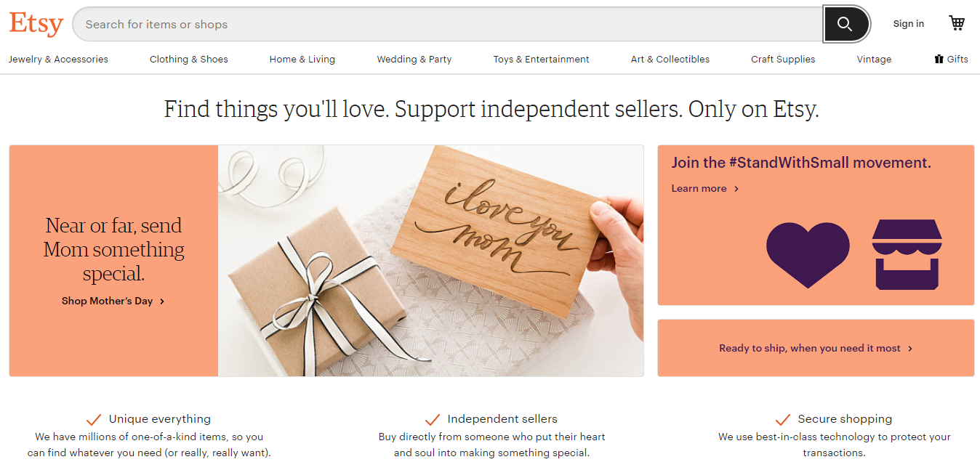Viewport: 980px width, 470px height.
Task: Click the I love you mom gift photo
Action: click(430, 261)
